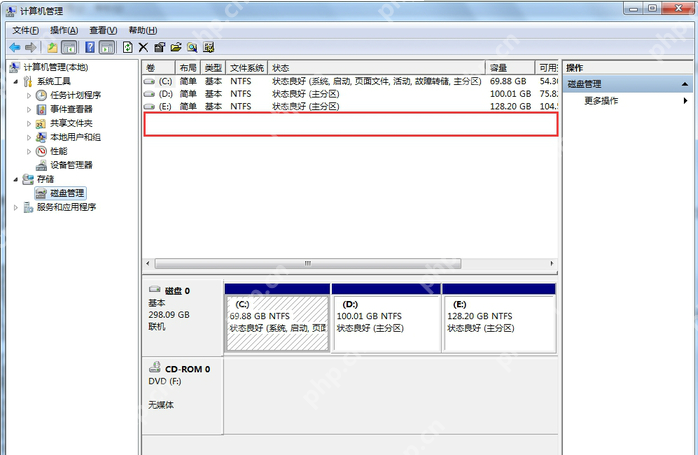Sort by the 布局 column header
This screenshot has height=455, width=698.
(188, 68)
